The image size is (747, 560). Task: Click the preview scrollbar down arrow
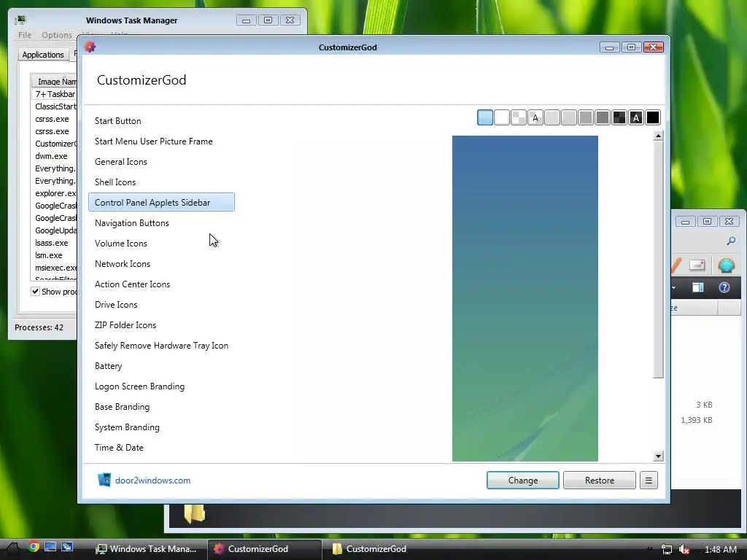pos(658,456)
